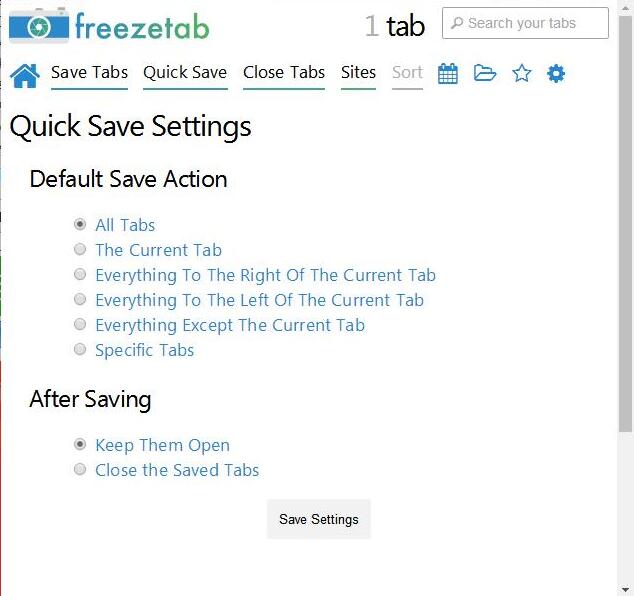Image resolution: width=634 pixels, height=596 pixels.
Task: Open the Quick Save menu
Action: pos(185,73)
